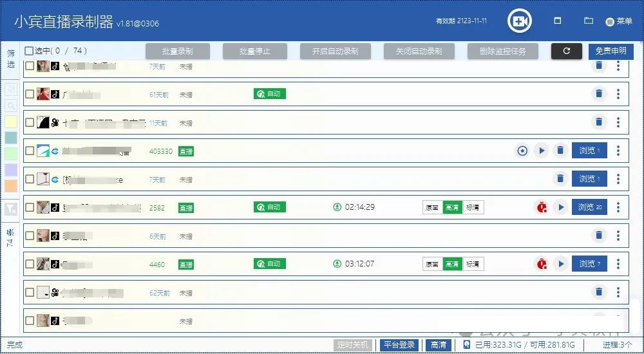Click the refresh list button
This screenshot has width=644, height=354.
click(566, 51)
